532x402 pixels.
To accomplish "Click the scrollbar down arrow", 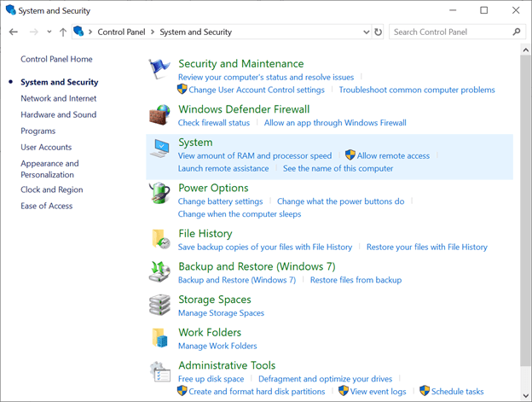I will (x=525, y=395).
